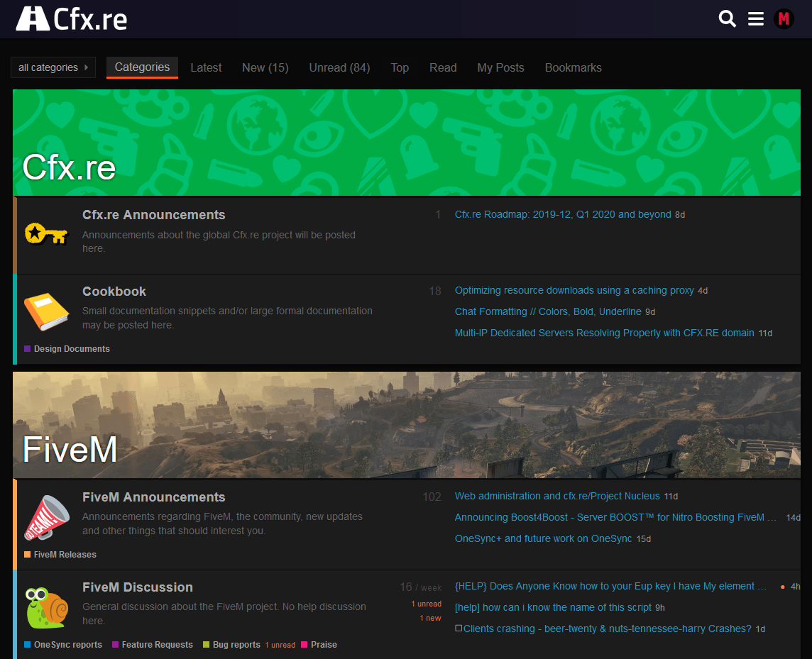Click the 1 new count under FiveM Discussion
The height and width of the screenshot is (659, 812).
tap(430, 618)
